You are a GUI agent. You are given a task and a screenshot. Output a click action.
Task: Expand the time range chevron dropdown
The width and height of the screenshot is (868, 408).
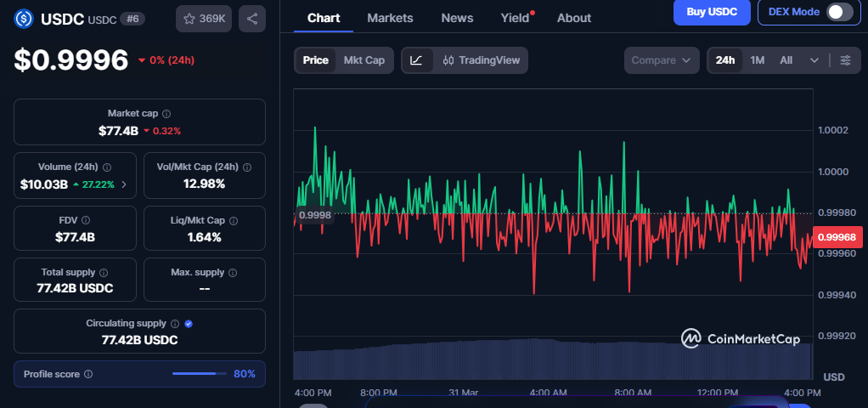pos(814,60)
